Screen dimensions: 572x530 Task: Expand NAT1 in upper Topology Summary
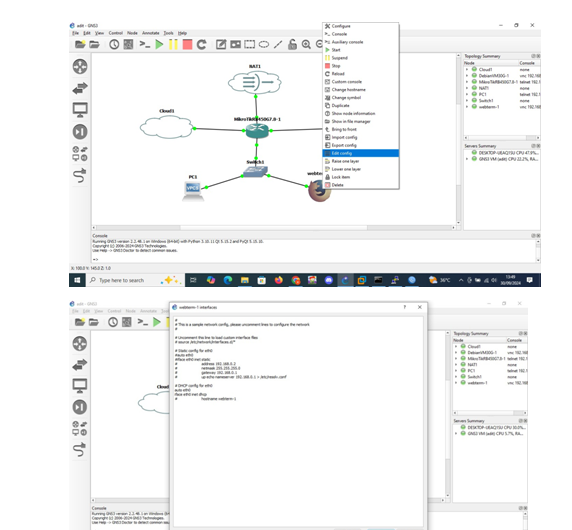467,88
